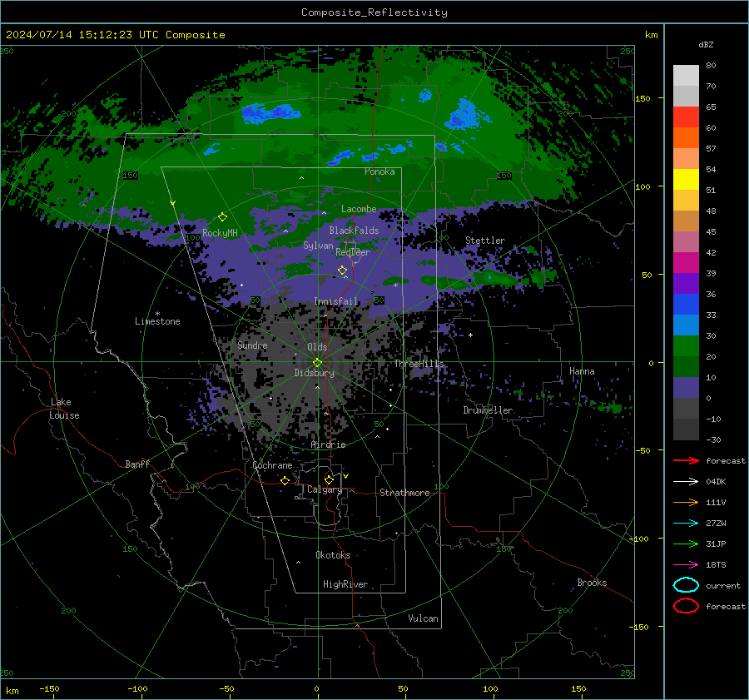
Task: Click the Hanna town label
Action: [x=582, y=371]
